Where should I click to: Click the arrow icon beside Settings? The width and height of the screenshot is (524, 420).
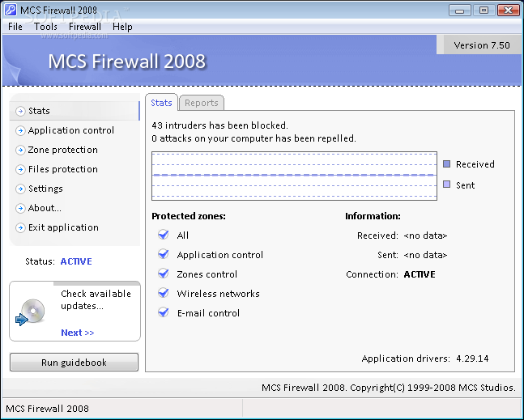[x=20, y=189]
